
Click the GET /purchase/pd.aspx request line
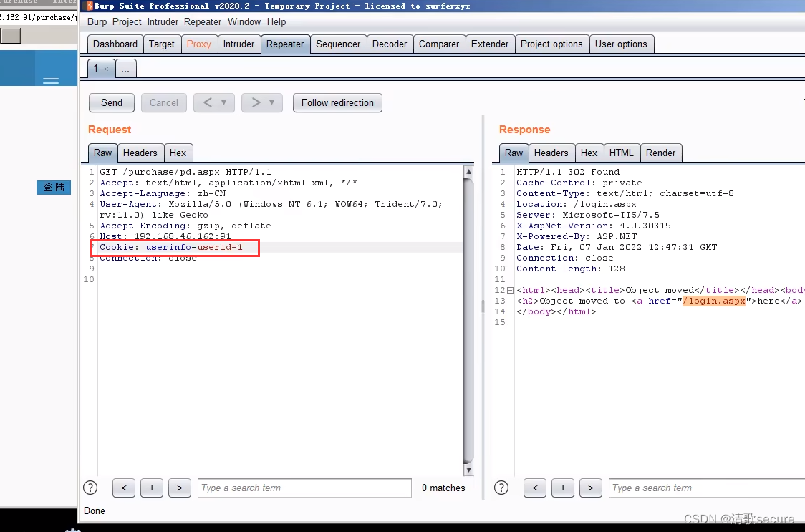(185, 172)
